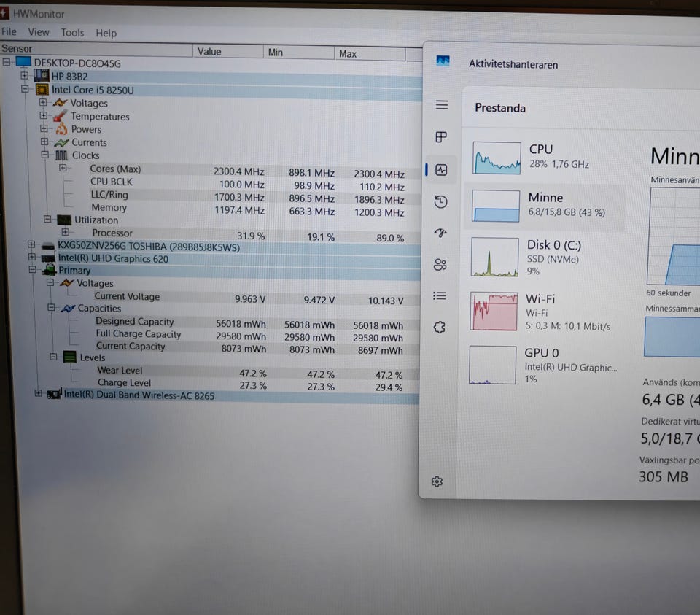Open the Users page icon
The image size is (700, 615).
tap(440, 264)
